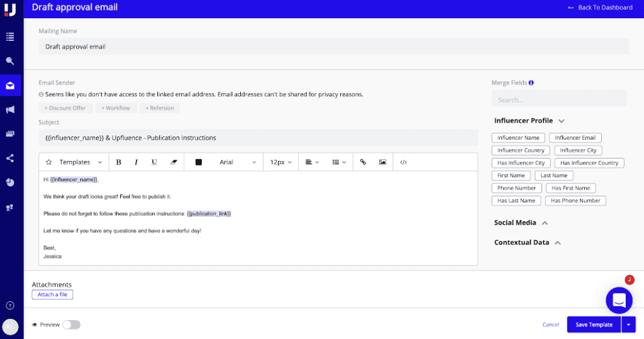Collapse the Influencer Profile section
644x339 pixels.
click(x=562, y=121)
